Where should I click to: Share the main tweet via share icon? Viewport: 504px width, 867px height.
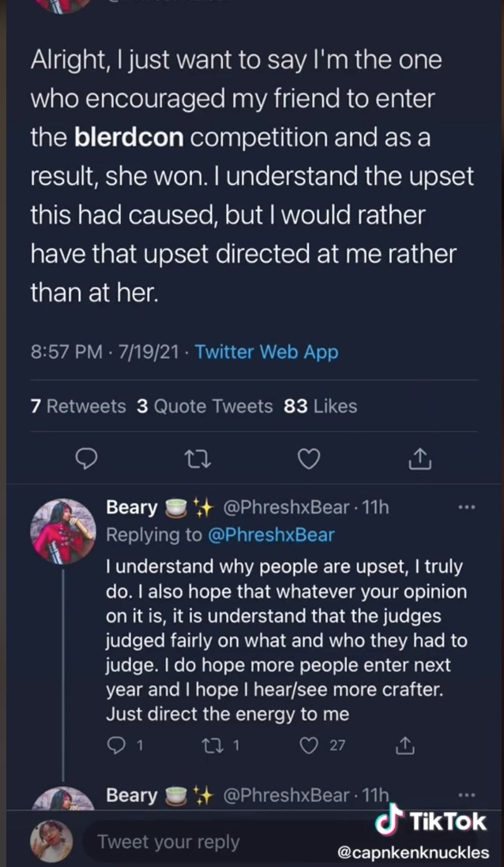coord(420,459)
